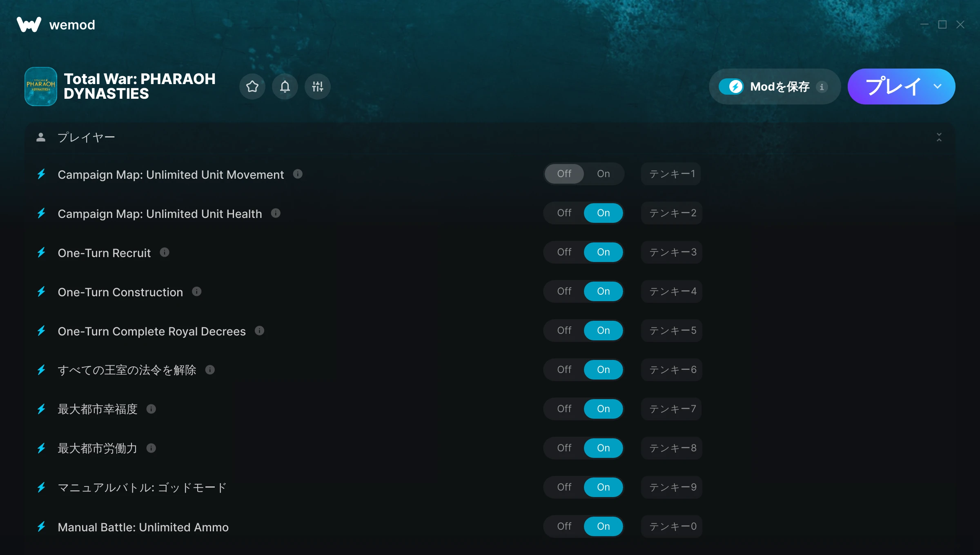Click lightning icon for 最大都市幸福度
Image resolution: width=980 pixels, height=555 pixels.
click(41, 409)
